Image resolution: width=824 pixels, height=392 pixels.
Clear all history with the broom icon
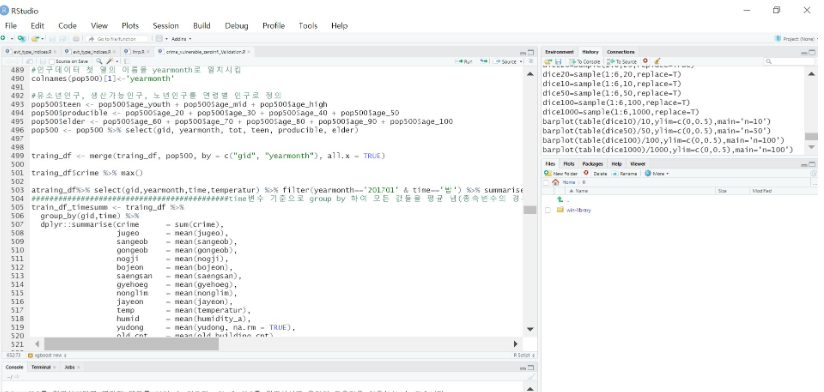click(x=657, y=61)
